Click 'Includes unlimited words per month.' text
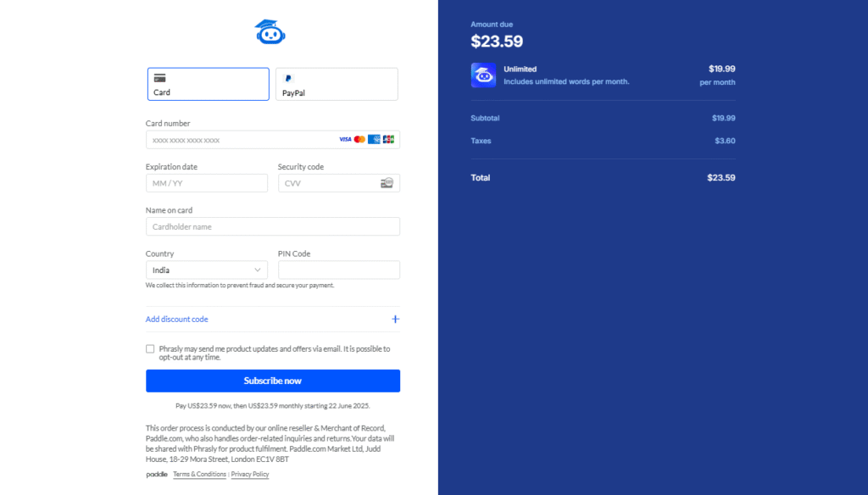The width and height of the screenshot is (868, 495). [566, 81]
